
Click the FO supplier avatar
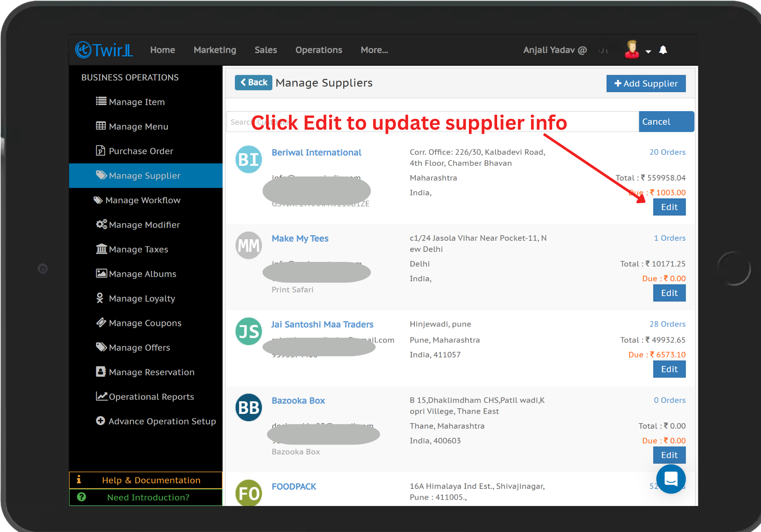(249, 493)
